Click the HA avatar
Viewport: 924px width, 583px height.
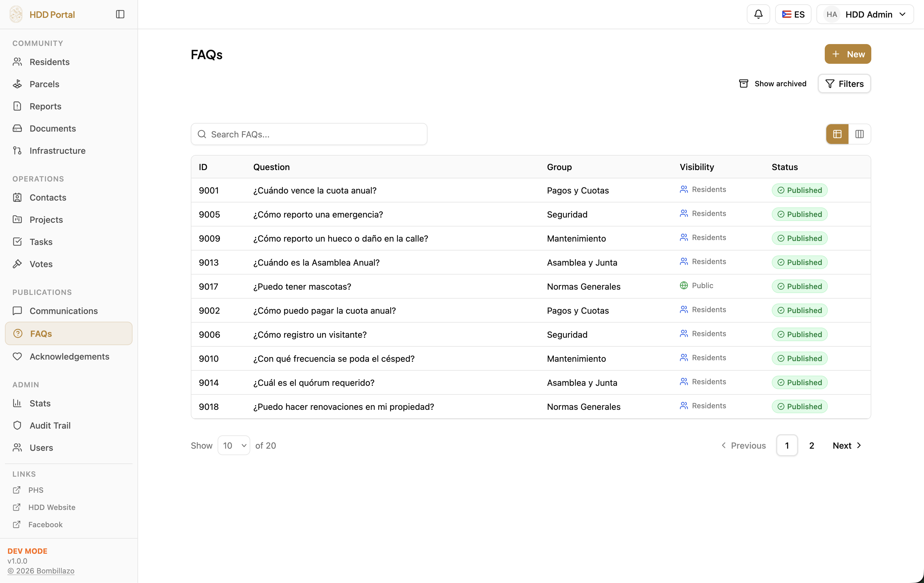832,14
